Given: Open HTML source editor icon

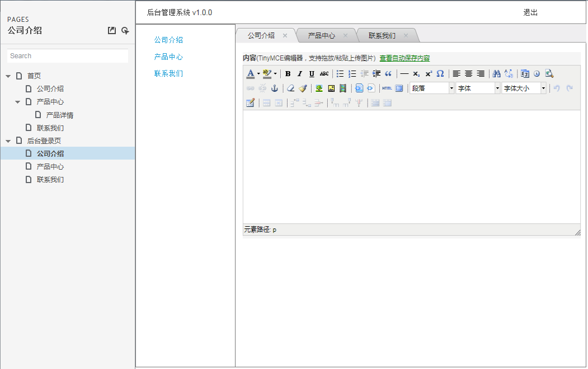Looking at the screenshot, I should tap(387, 88).
